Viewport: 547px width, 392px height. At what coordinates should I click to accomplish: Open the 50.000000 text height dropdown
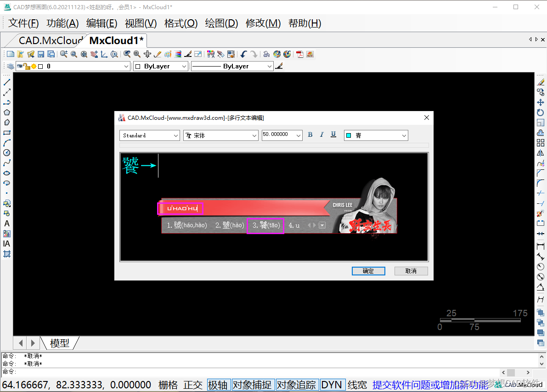coord(282,135)
